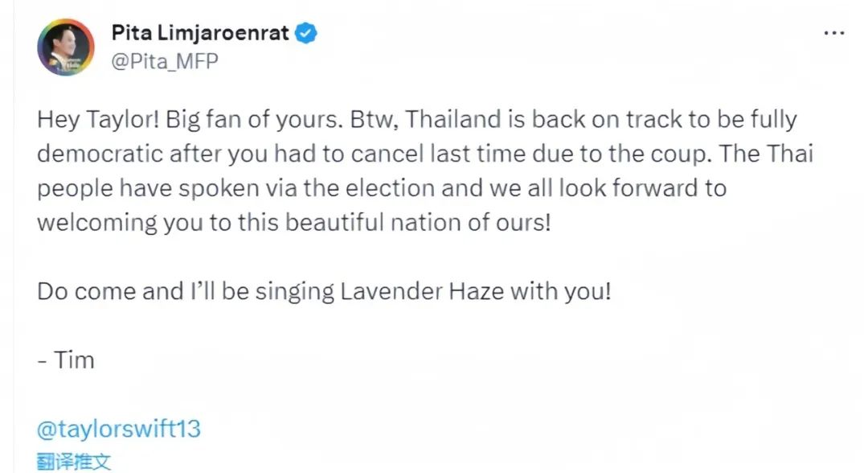Click the 翻译推文 translate tweet link

click(x=74, y=462)
